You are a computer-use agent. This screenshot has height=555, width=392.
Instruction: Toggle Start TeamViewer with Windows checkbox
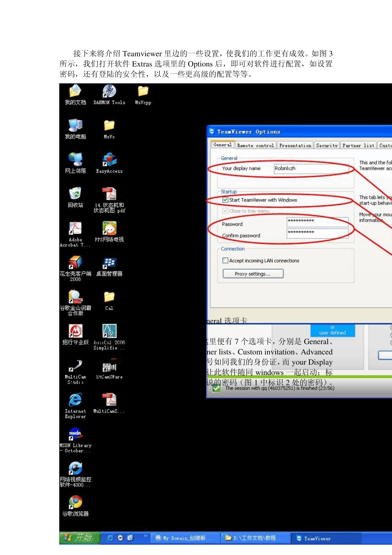(225, 200)
